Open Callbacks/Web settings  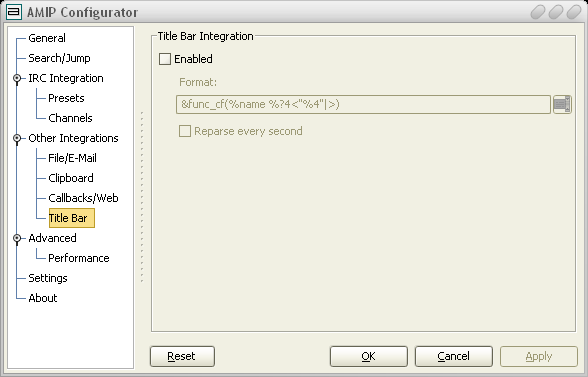pyautogui.click(x=83, y=198)
